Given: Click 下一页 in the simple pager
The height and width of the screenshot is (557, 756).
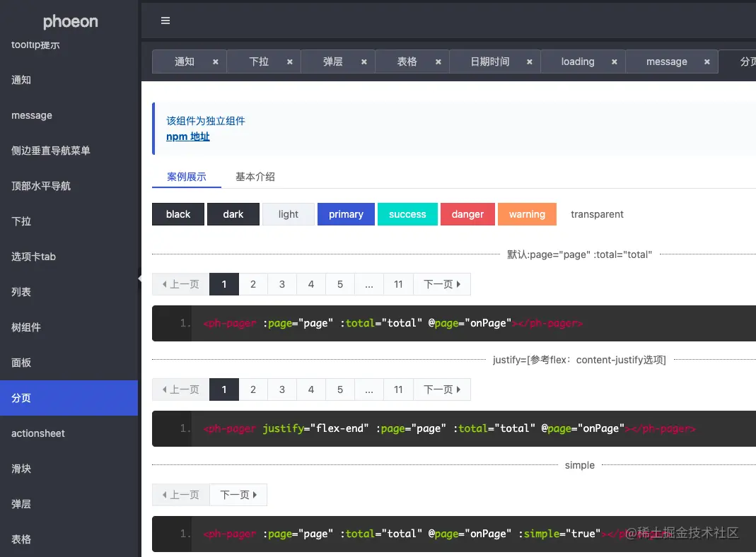Looking at the screenshot, I should pos(238,495).
